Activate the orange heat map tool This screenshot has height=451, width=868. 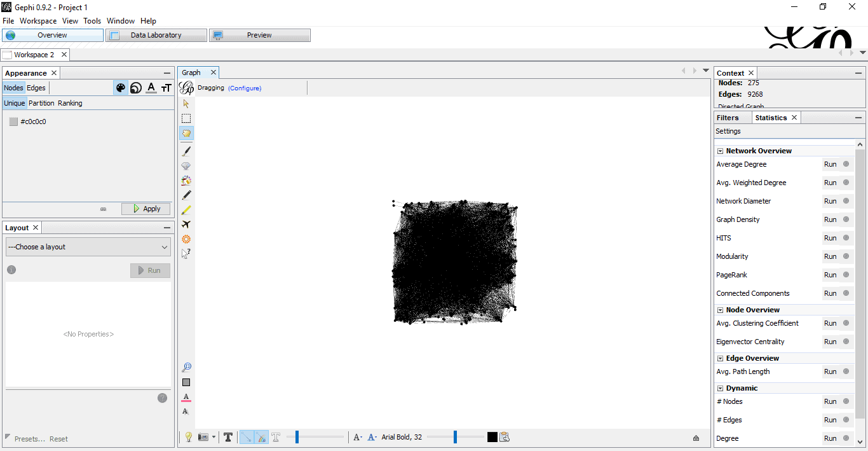[x=186, y=239]
